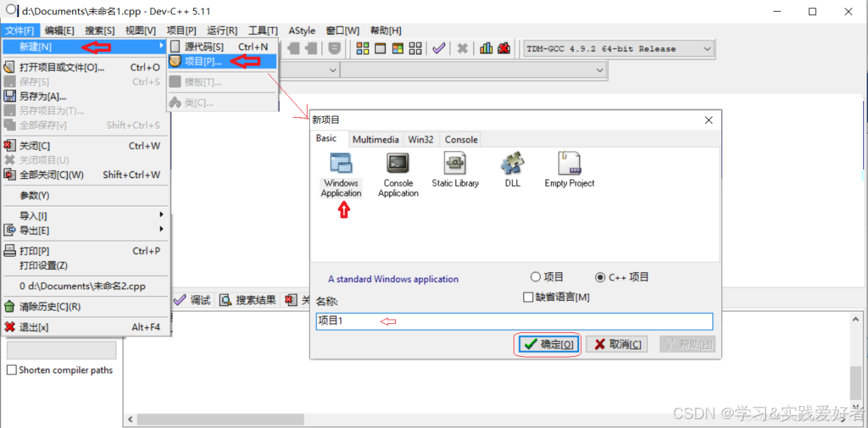Choose the Console Application project icon
Viewport: 868px width, 428px height.
point(398,175)
